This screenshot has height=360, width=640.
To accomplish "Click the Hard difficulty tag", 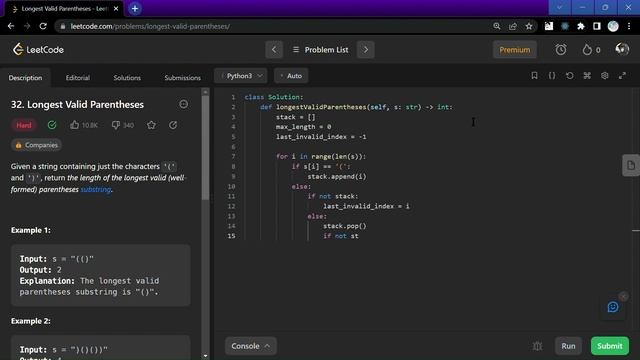I will (24, 125).
